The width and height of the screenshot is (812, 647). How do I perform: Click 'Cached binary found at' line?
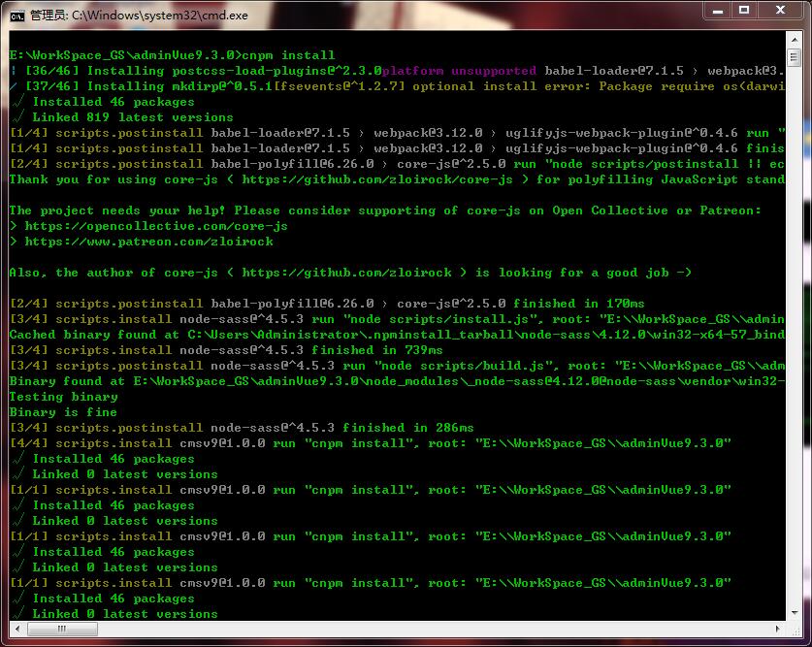click(x=397, y=335)
